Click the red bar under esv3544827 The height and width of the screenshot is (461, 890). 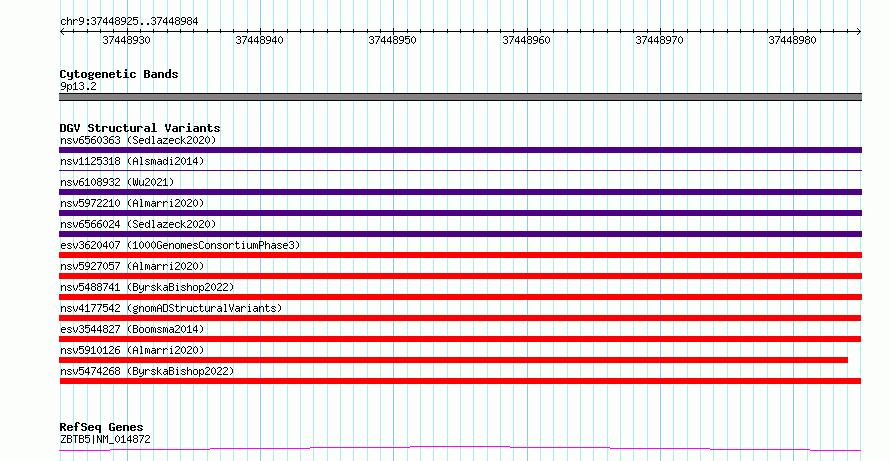point(460,339)
